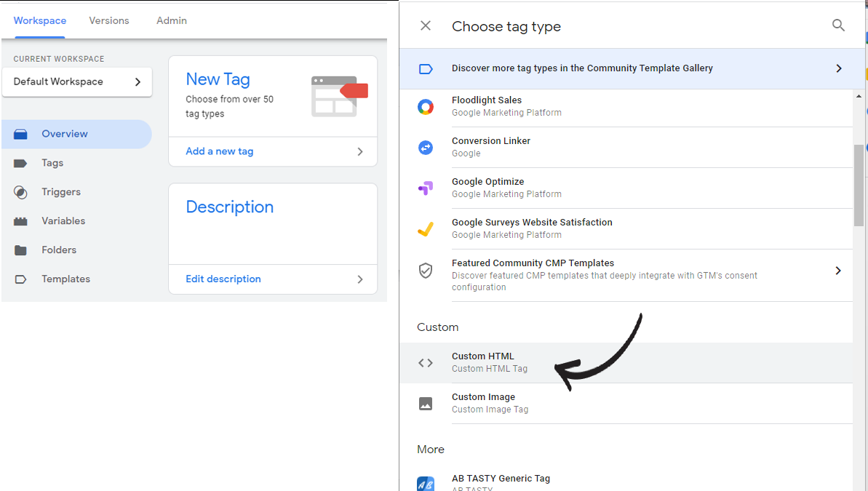The image size is (868, 491).
Task: Expand the Default Workspace selector
Action: click(77, 82)
